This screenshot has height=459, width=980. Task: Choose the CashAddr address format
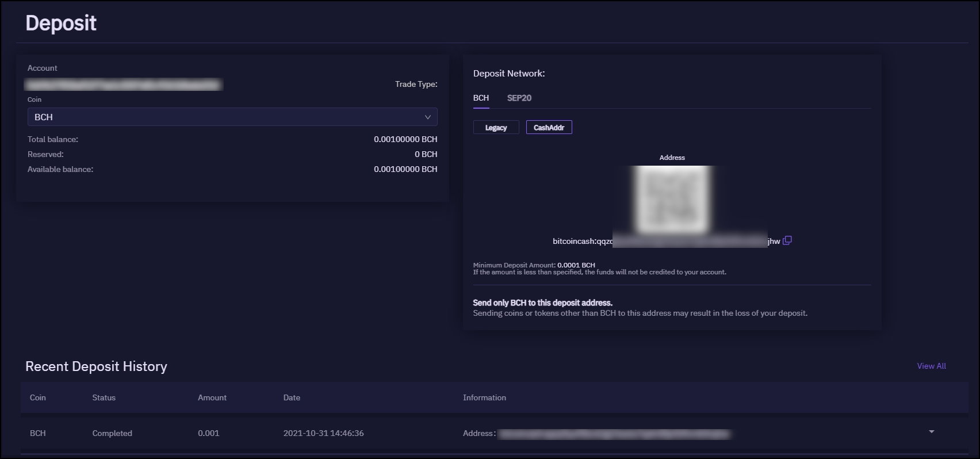549,127
